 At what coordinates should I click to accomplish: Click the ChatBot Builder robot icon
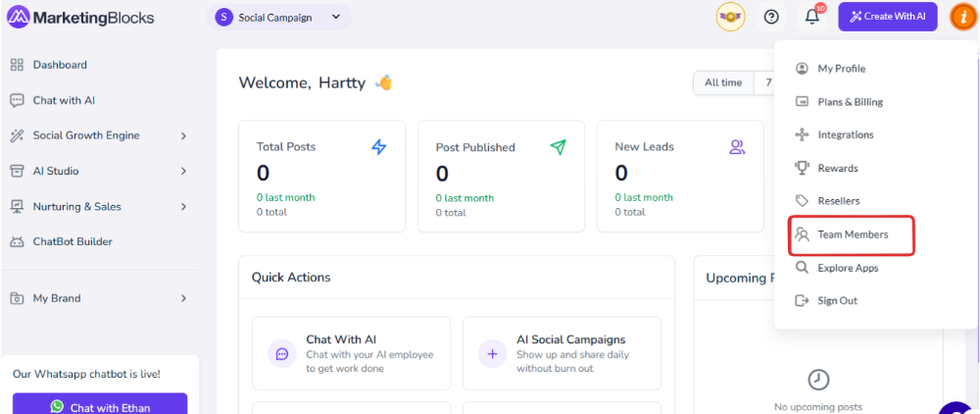point(17,241)
